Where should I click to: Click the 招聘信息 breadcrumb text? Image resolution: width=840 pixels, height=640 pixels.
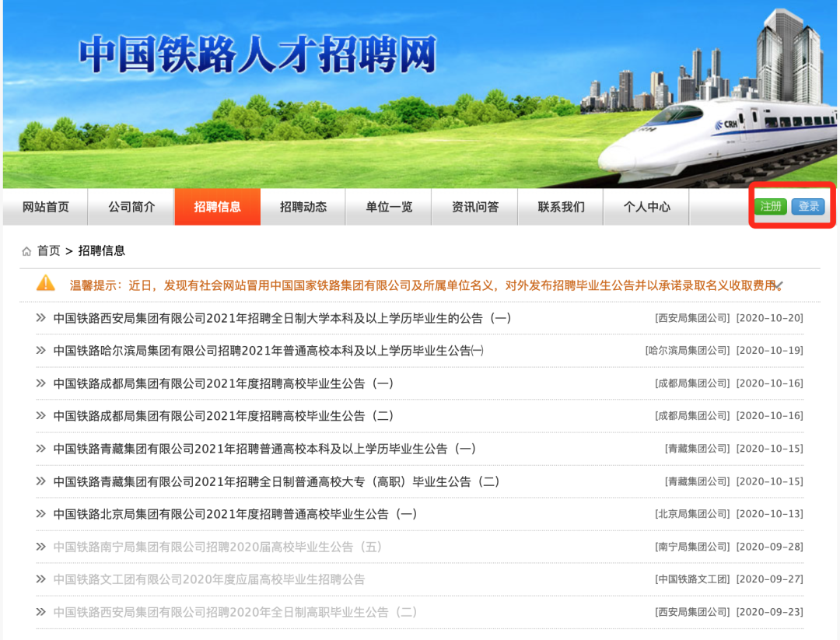click(x=102, y=250)
